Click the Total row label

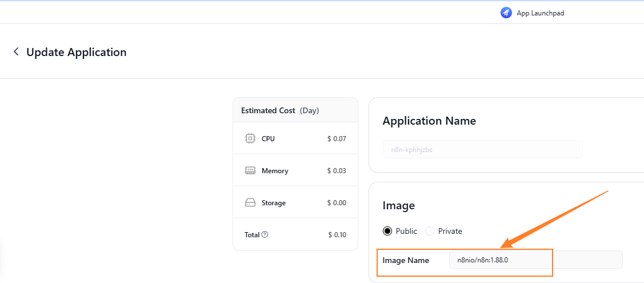(252, 235)
